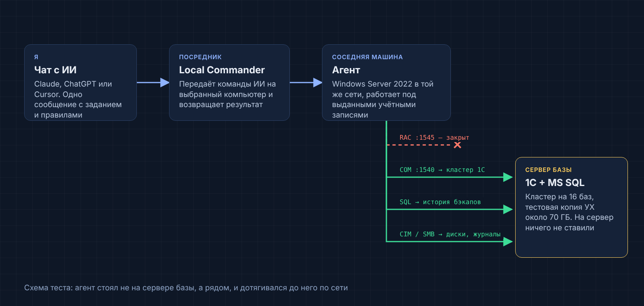Screen dimensions: 644x306
Task: Select the Чат с ИИ heading
Action: click(x=55, y=70)
